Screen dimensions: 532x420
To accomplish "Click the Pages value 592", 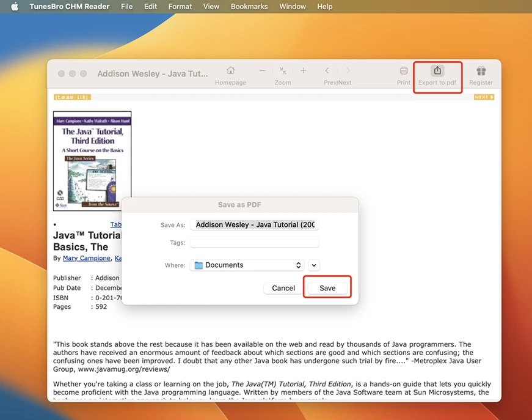I will 101,307.
